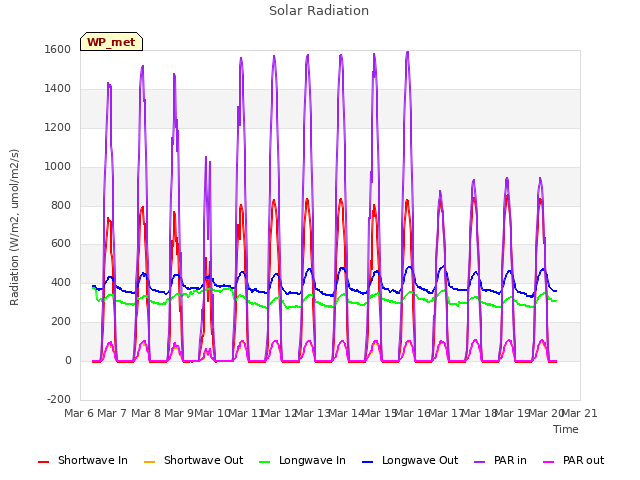Click the orange Shortwave Out legend swatch

tap(149, 462)
